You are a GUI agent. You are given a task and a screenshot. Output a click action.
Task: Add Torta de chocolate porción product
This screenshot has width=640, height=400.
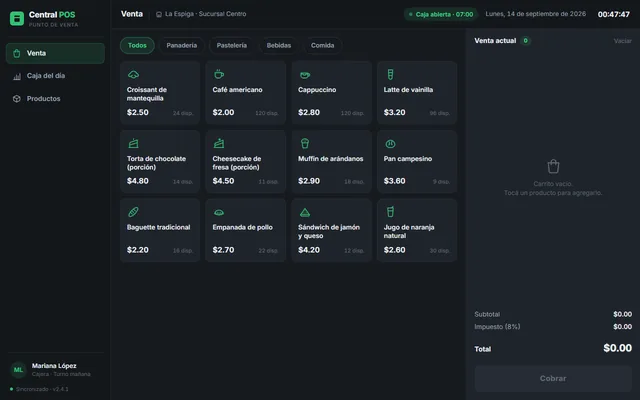click(x=160, y=162)
